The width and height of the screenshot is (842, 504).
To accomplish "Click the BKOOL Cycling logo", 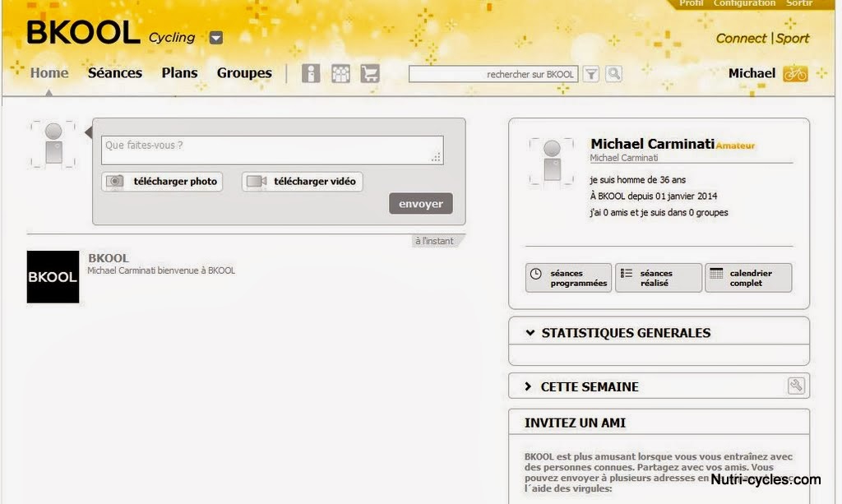I will tap(111, 33).
